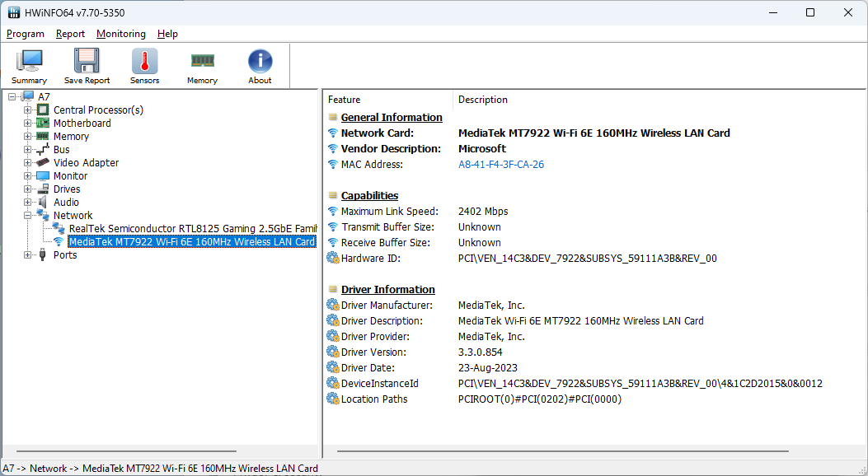Screen dimensions: 868x476
Task: Click the Audio speaker icon
Action: [43, 203]
